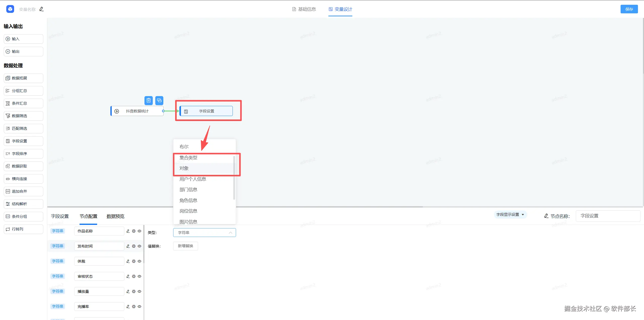The image size is (644, 320).
Task: Click the 保存 button
Action: tap(629, 9)
